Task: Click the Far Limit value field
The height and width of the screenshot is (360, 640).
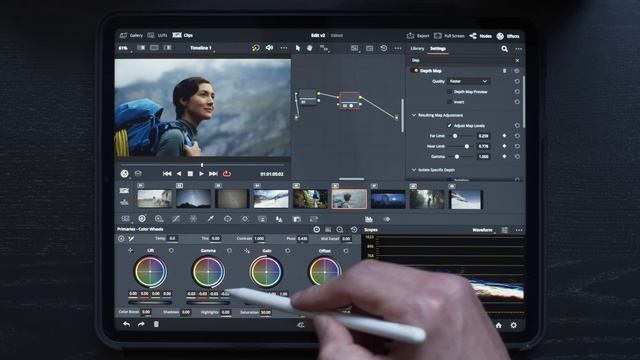Action: (x=483, y=136)
